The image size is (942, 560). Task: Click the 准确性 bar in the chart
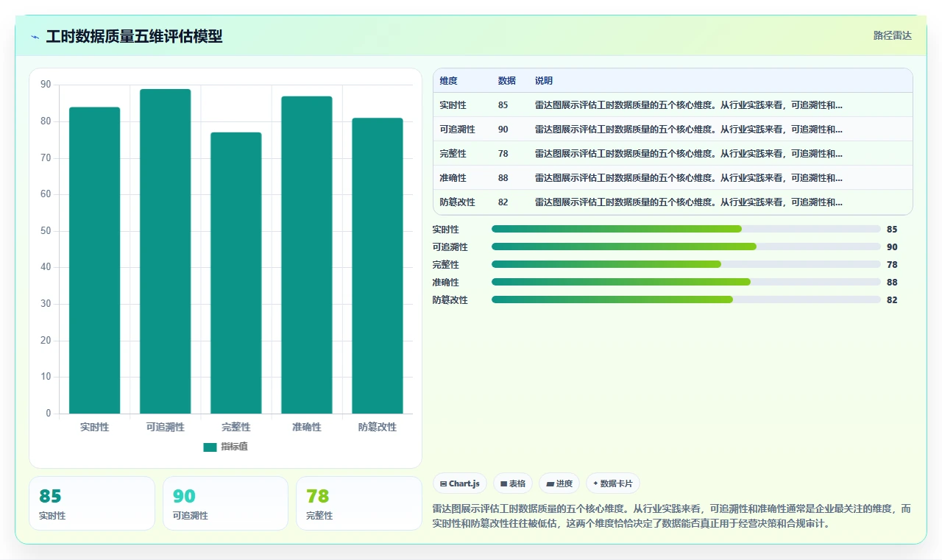point(307,255)
